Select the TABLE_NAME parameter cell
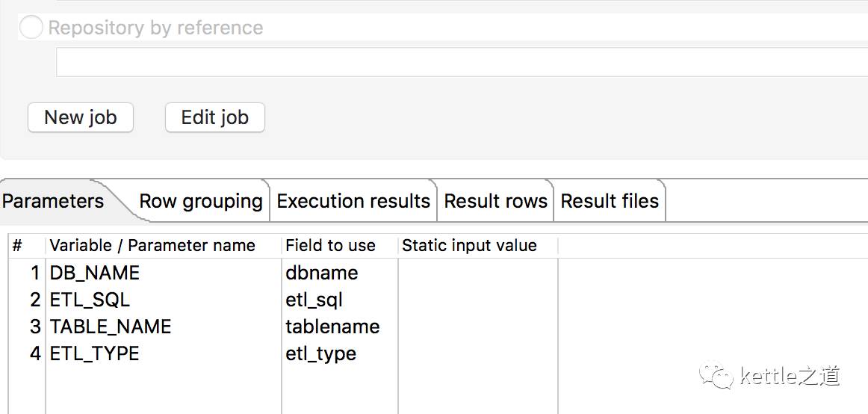 [111, 327]
